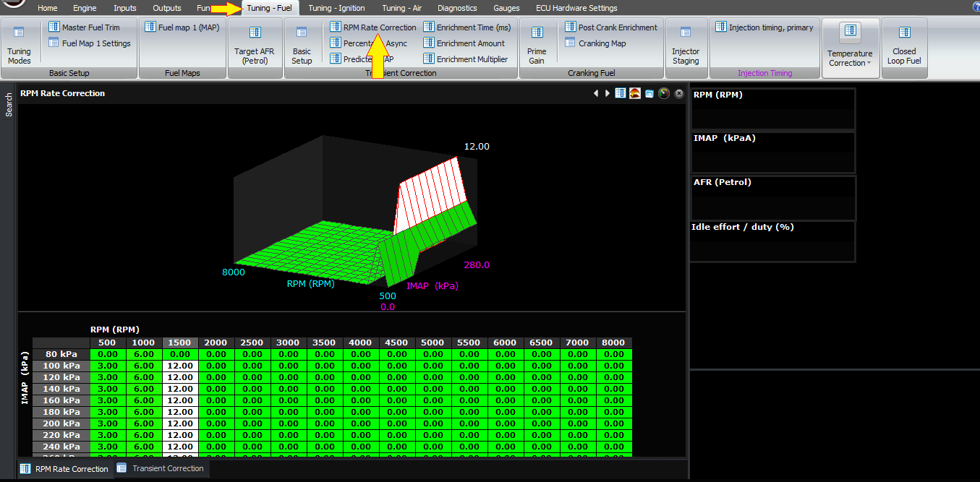
Task: Open ECU Hardware Settings tab
Action: 576,8
